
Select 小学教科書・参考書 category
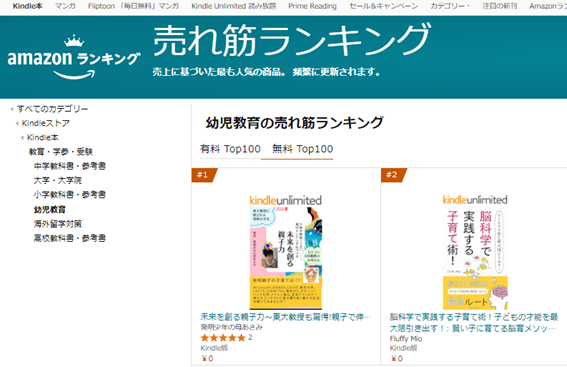tap(70, 195)
